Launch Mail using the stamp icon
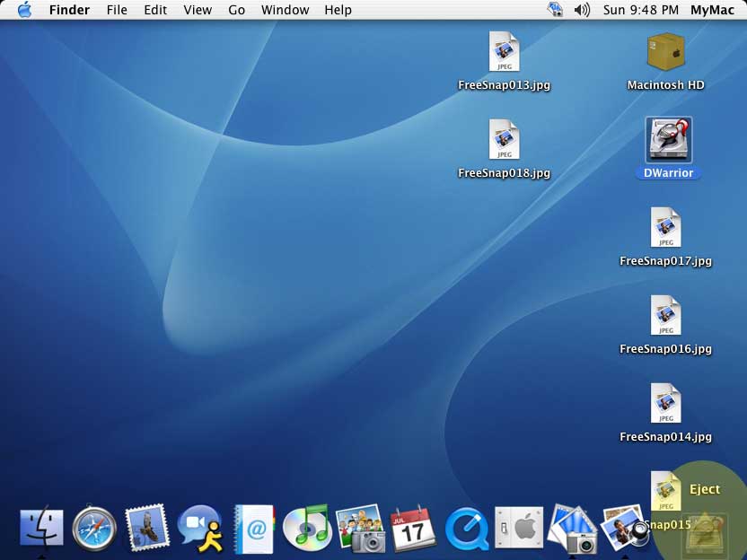This screenshot has width=747, height=560. 147,528
